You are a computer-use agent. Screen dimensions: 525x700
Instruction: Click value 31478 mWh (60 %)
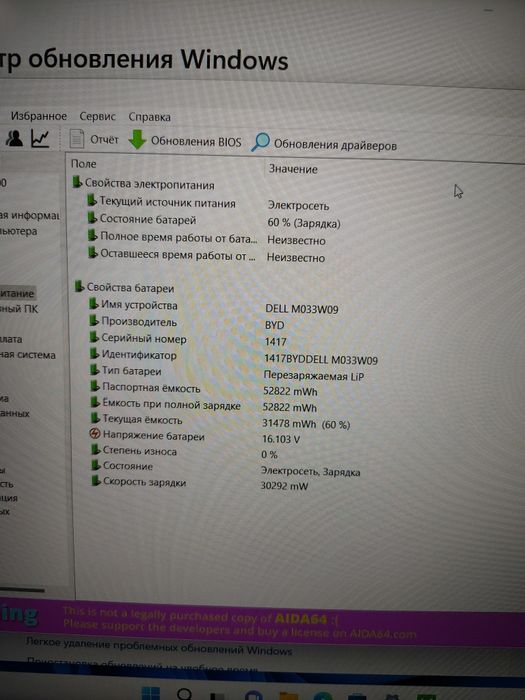[306, 424]
